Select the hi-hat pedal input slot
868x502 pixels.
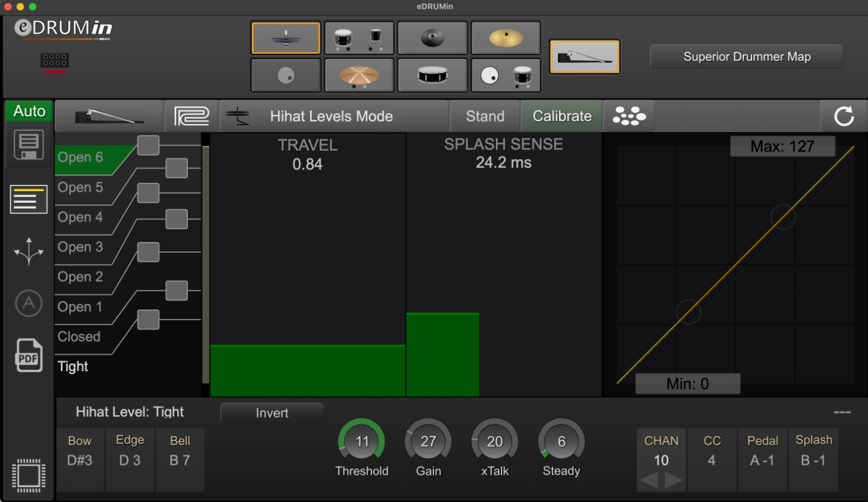point(585,57)
